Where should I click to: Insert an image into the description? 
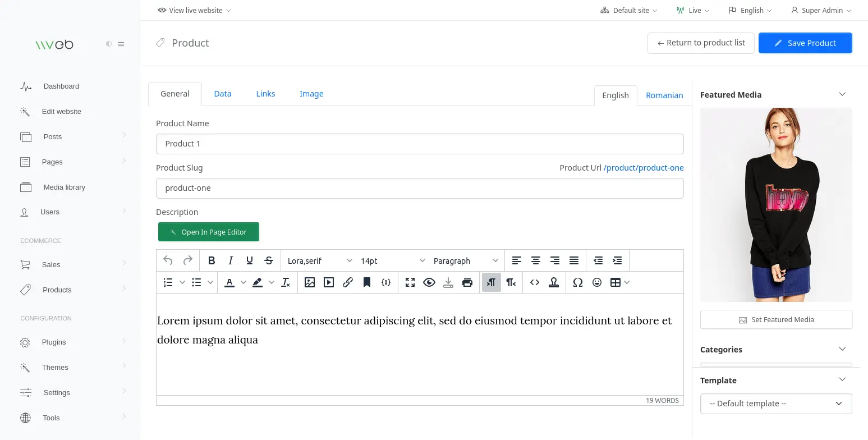(x=310, y=282)
